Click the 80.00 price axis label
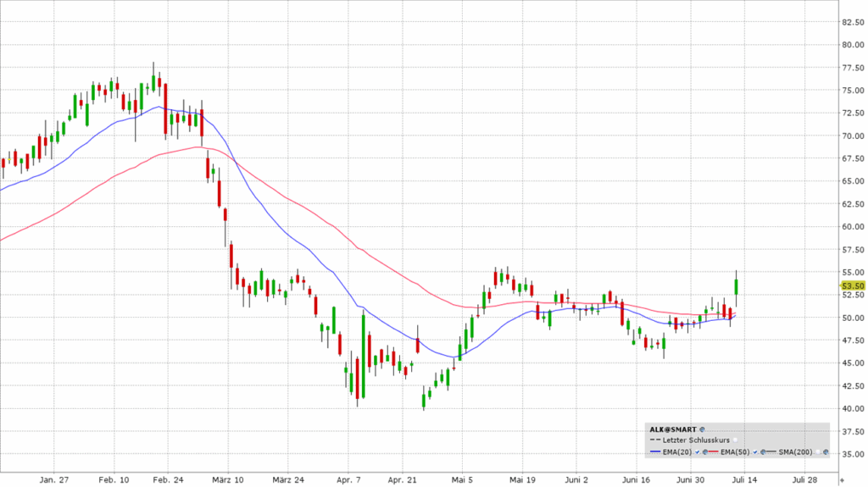This screenshot has height=487, width=868. 853,45
